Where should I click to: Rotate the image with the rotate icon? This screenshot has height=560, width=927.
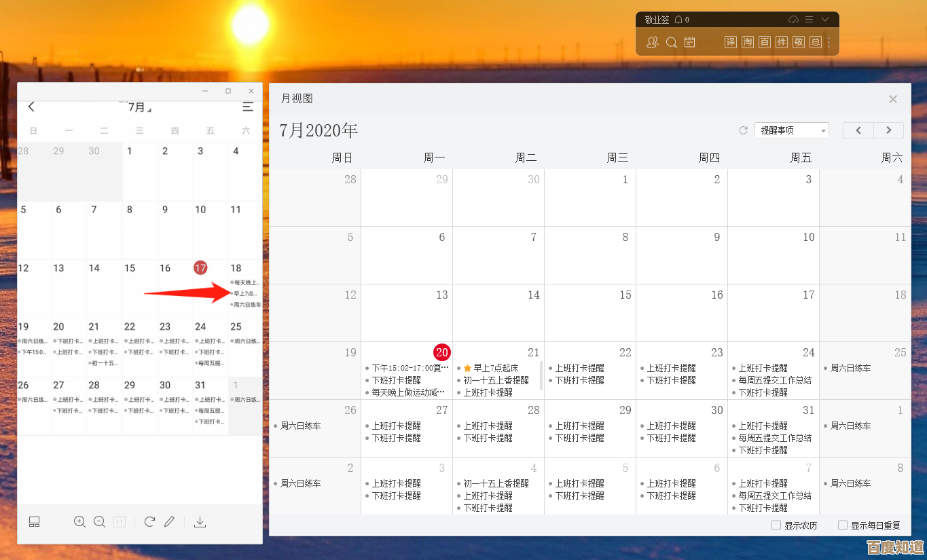149,521
